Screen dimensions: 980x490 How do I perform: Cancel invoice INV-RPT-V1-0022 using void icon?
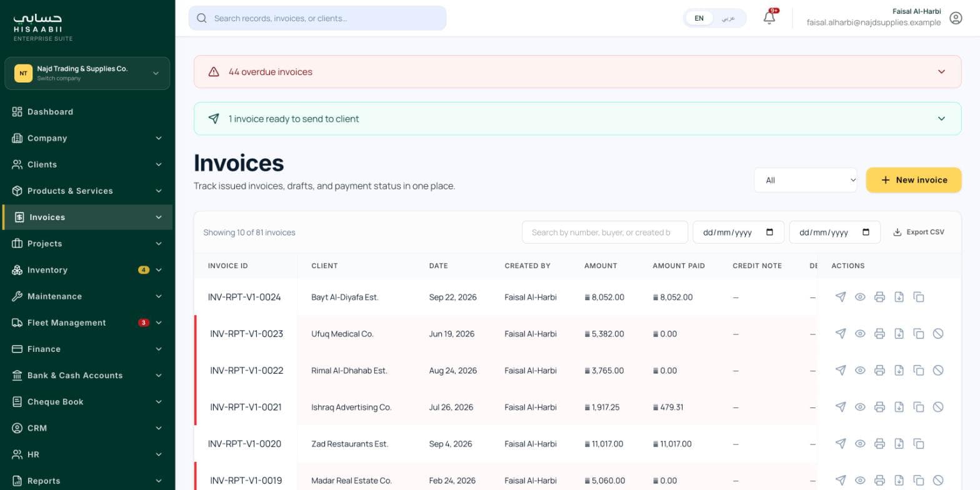938,370
